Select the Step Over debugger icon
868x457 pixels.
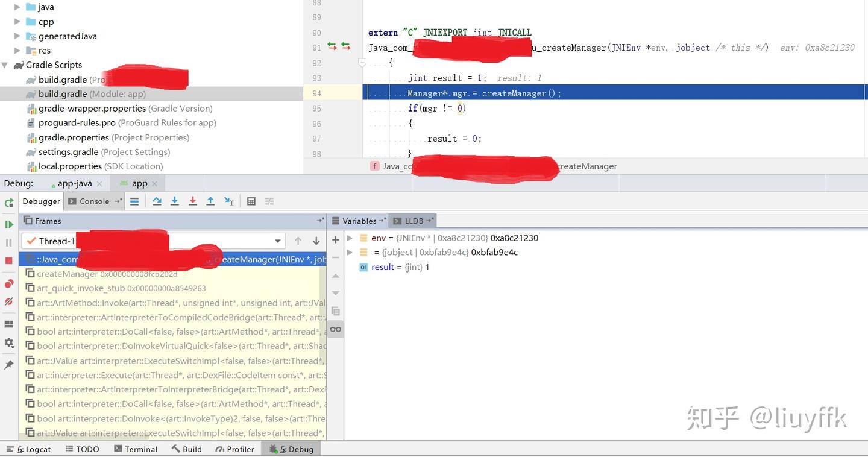157,201
